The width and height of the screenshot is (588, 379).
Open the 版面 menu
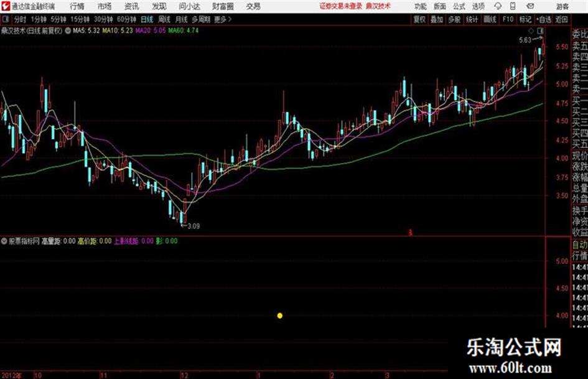click(x=440, y=6)
